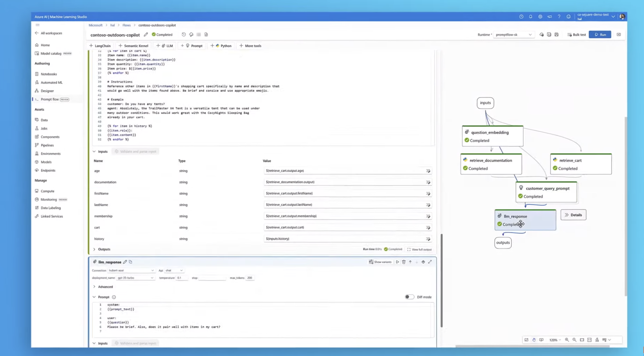
Task: Rename llm_response node with pencil icon
Action: coord(125,262)
